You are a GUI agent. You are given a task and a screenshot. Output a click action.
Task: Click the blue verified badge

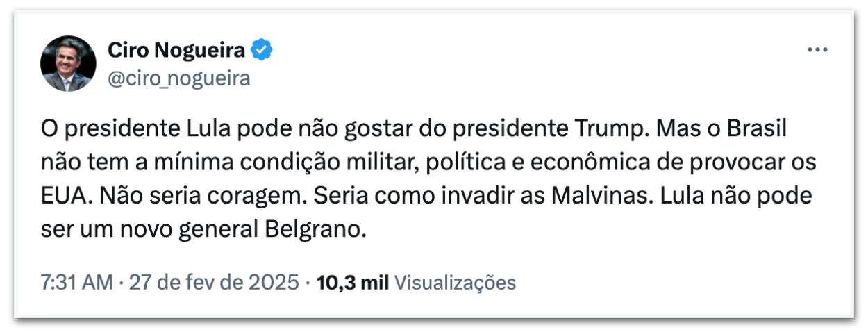[x=262, y=50]
